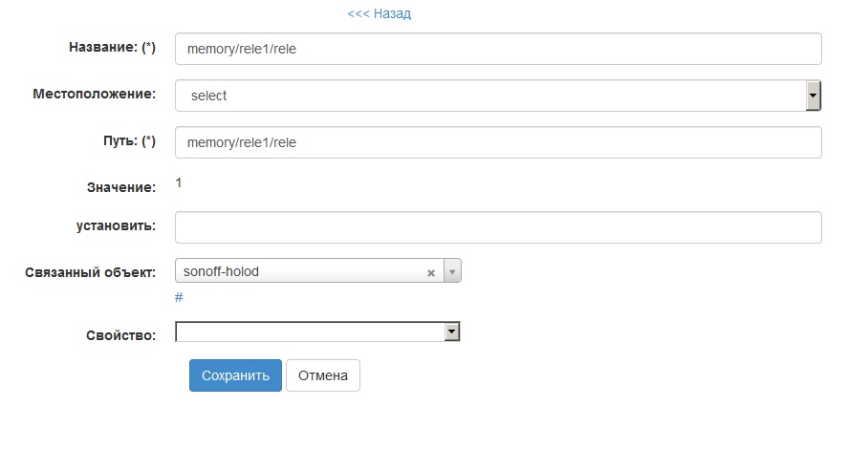
Task: Open the Местоположение select dropdown
Action: click(814, 96)
